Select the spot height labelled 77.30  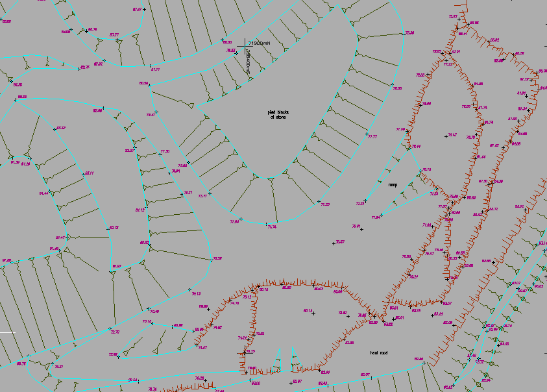click(165, 151)
